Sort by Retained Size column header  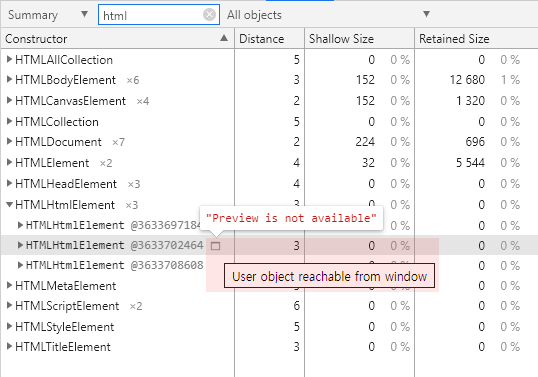coord(476,39)
